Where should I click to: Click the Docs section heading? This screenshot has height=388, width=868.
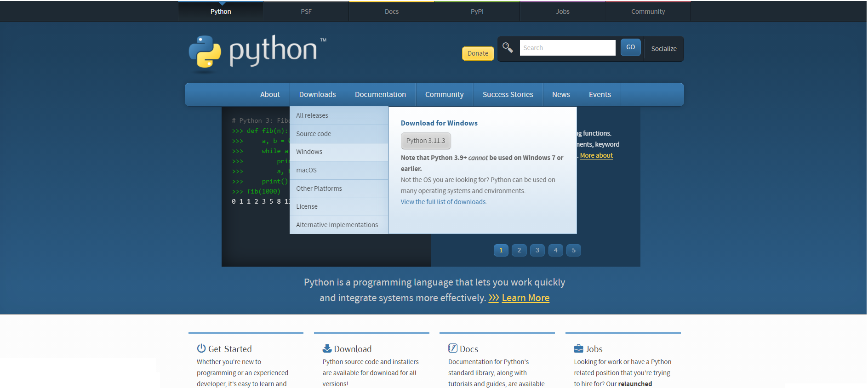click(x=469, y=349)
